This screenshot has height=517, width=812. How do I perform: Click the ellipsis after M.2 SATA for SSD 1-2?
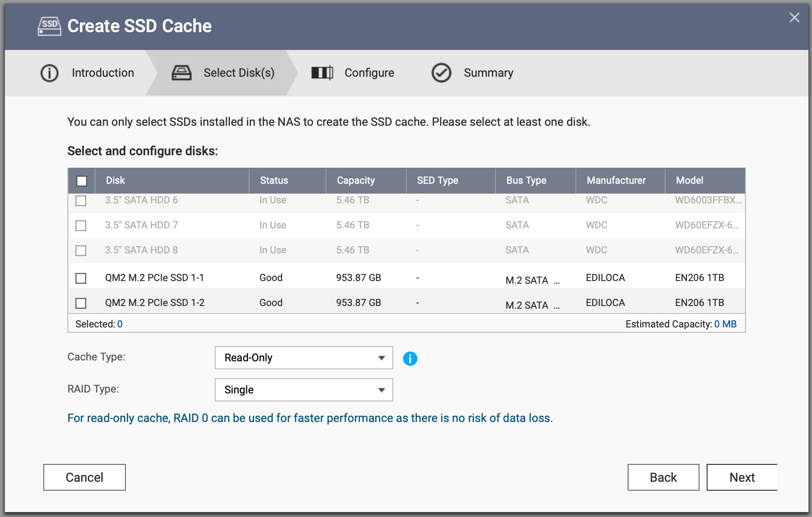pyautogui.click(x=557, y=306)
